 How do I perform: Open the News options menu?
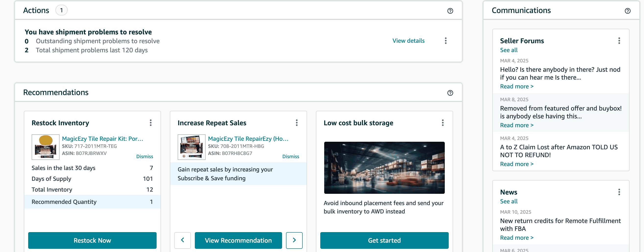[619, 192]
